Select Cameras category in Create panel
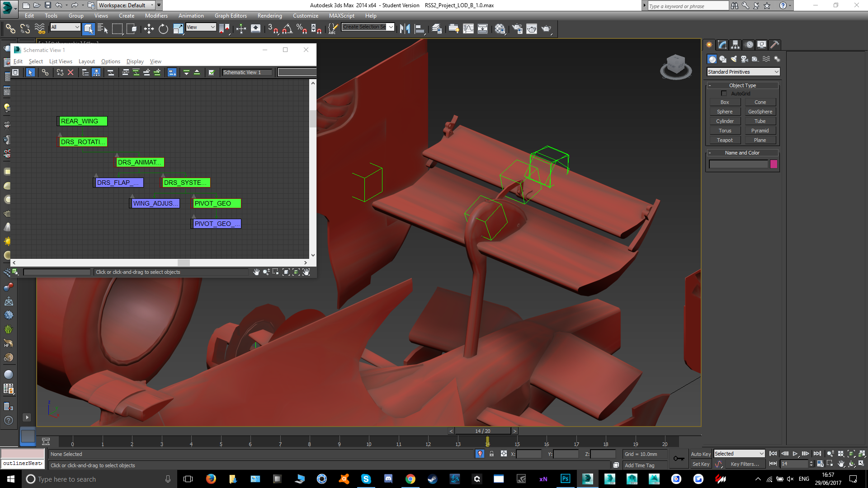The image size is (868, 488). click(745, 59)
